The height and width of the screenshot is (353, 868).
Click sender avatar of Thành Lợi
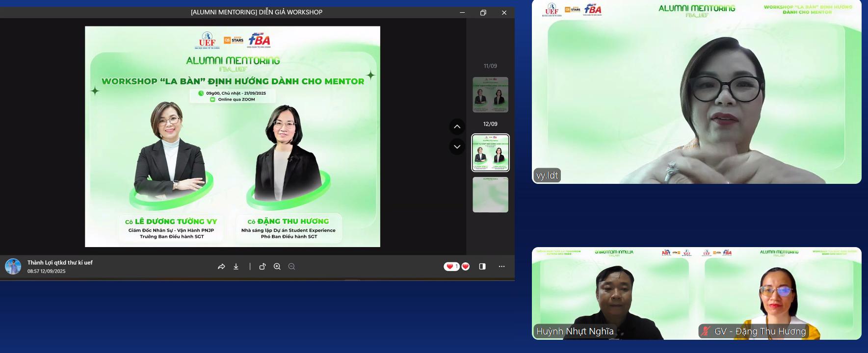[x=13, y=267]
